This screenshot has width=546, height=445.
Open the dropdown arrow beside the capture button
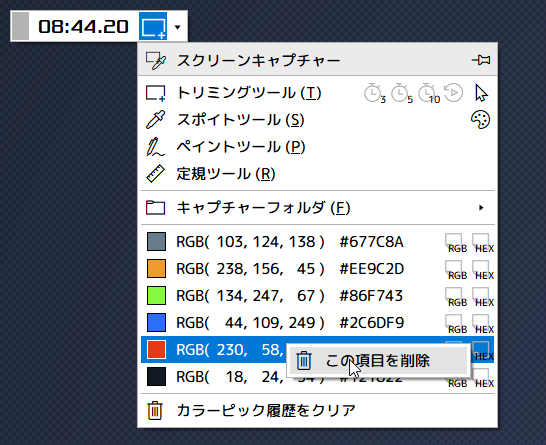[x=178, y=27]
